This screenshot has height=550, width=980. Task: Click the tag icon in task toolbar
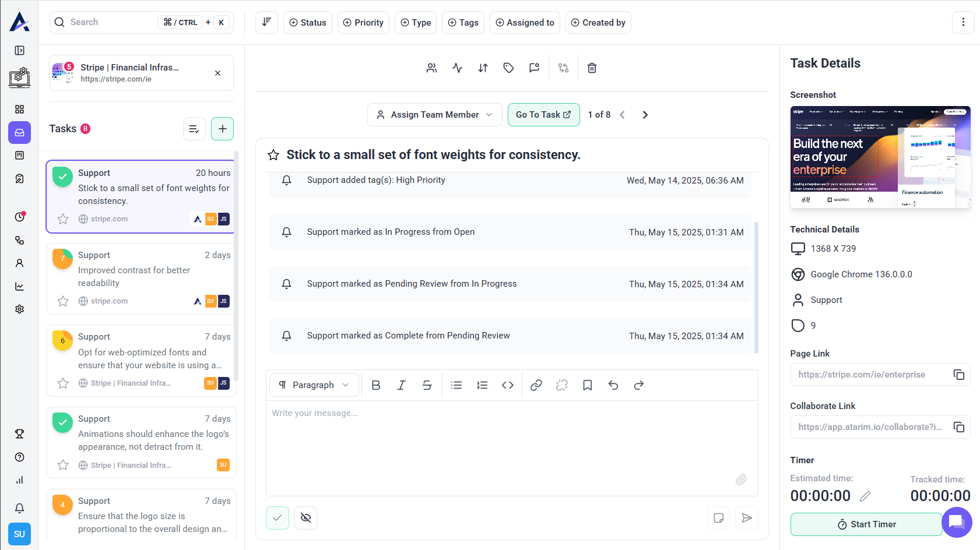pyautogui.click(x=508, y=68)
